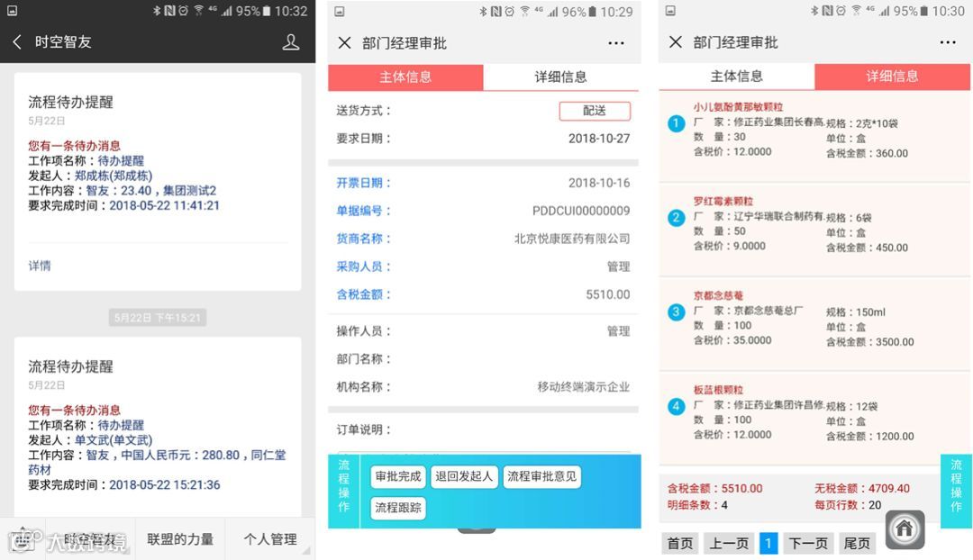Open the three-dot menu on the middle screen
973x560 pixels.
[616, 43]
